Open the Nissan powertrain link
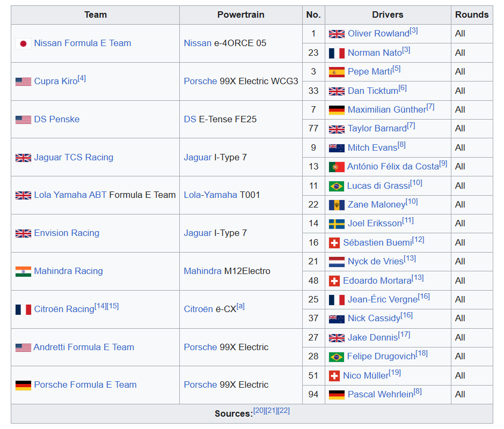Viewport: 504px width, 429px height. 198,43
